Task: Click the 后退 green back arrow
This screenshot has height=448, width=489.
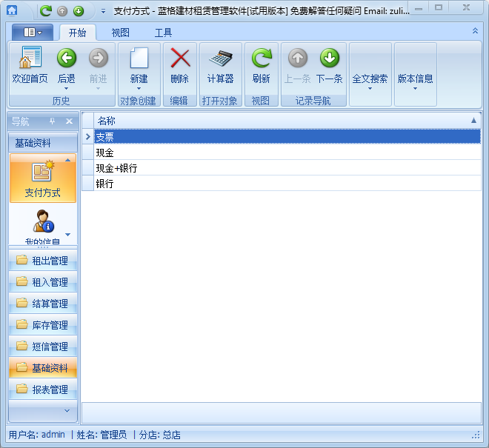Action: (x=67, y=58)
